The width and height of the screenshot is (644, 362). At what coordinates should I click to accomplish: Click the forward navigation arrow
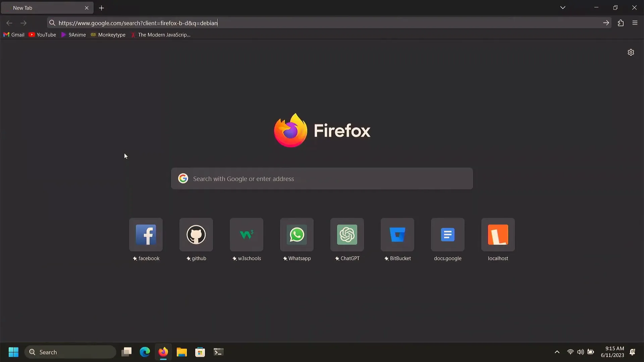(23, 23)
